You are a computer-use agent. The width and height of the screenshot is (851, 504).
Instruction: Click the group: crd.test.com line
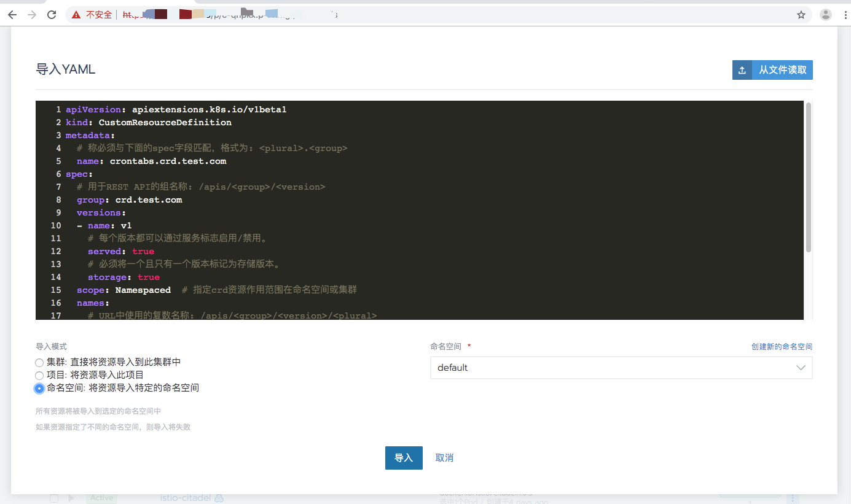coord(129,200)
